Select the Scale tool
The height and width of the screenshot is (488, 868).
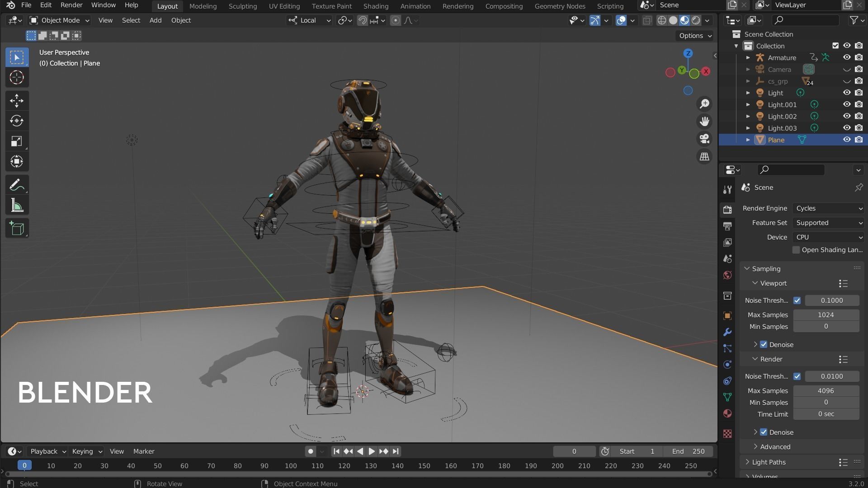click(17, 141)
